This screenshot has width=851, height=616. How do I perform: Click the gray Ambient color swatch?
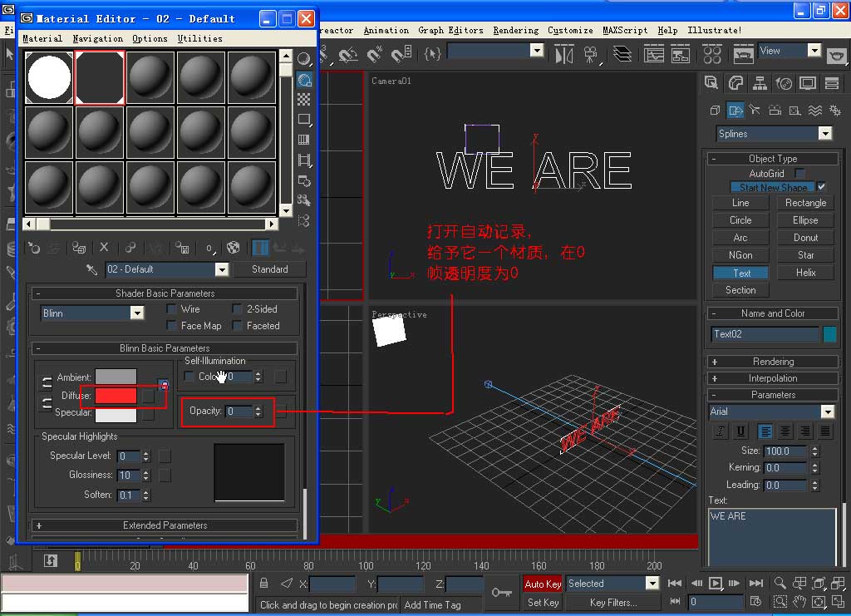tap(116, 377)
